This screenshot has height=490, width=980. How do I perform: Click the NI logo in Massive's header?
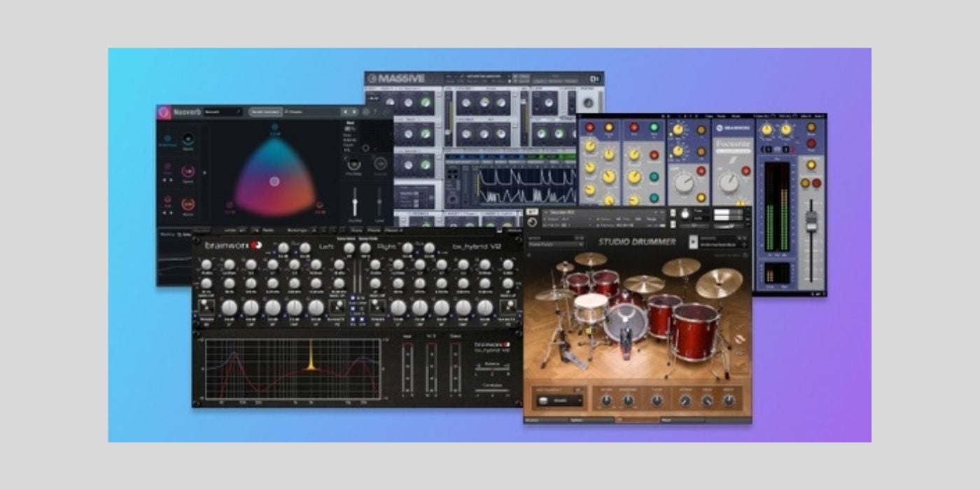click(x=595, y=78)
